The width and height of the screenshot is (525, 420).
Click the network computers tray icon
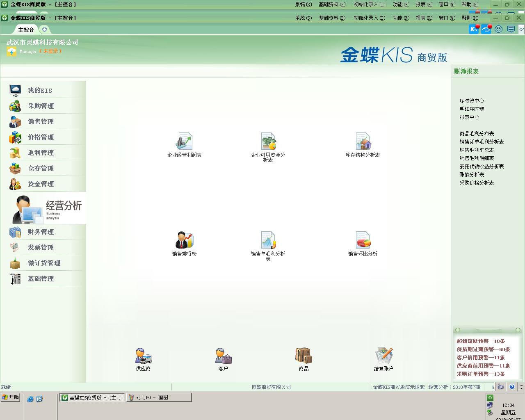click(x=490, y=405)
